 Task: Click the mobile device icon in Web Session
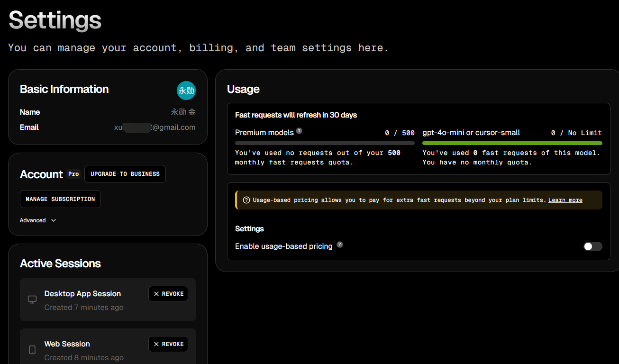point(32,350)
